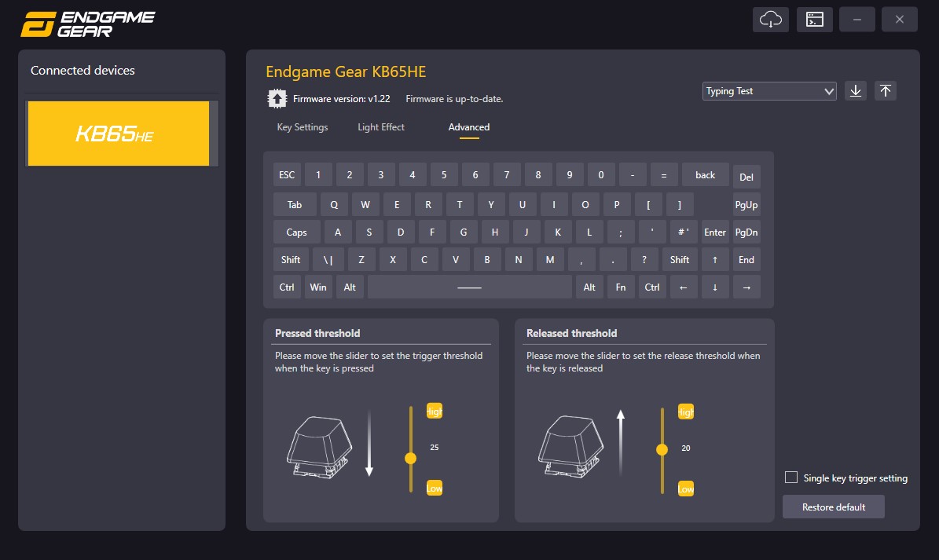Click Low label on Released threshold slider

(686, 489)
